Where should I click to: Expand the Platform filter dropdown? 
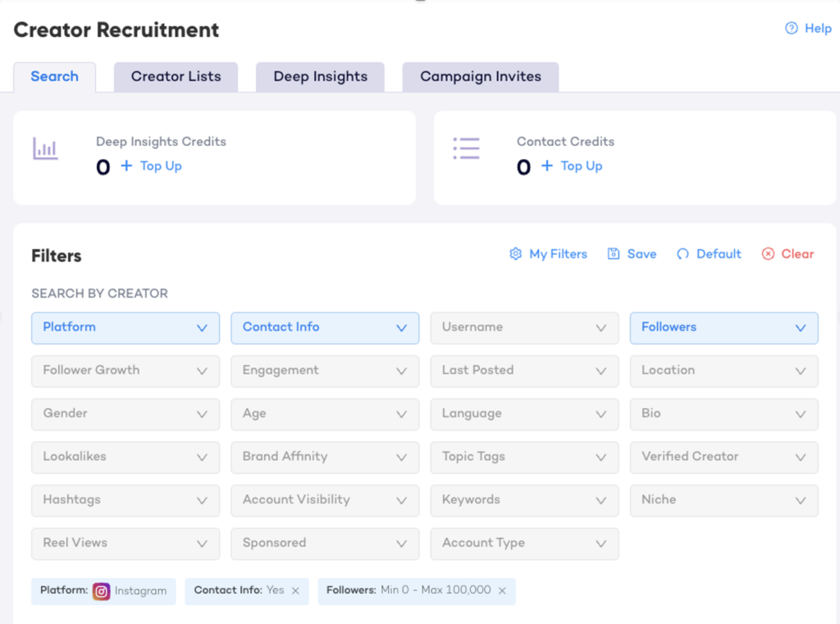click(x=126, y=328)
